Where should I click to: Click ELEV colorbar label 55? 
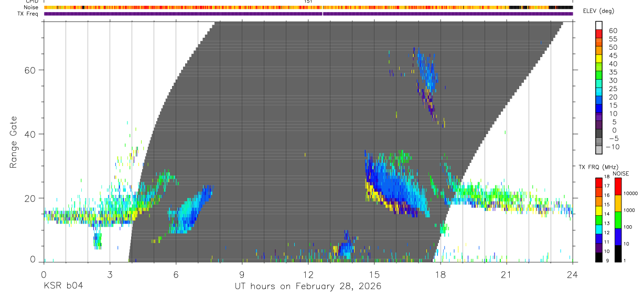coord(613,39)
